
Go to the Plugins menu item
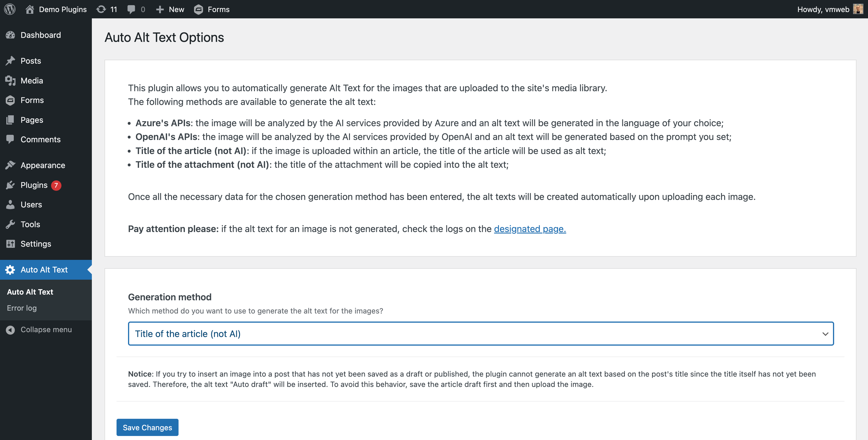34,185
